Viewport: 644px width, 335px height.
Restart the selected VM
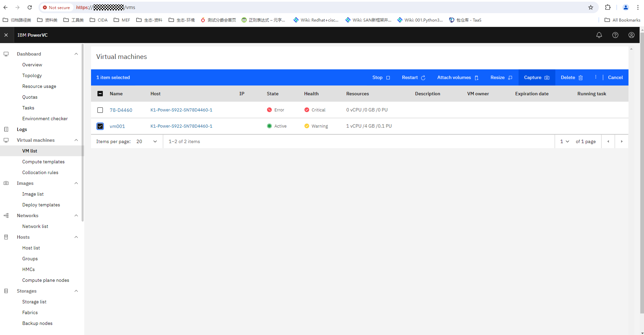coord(413,77)
